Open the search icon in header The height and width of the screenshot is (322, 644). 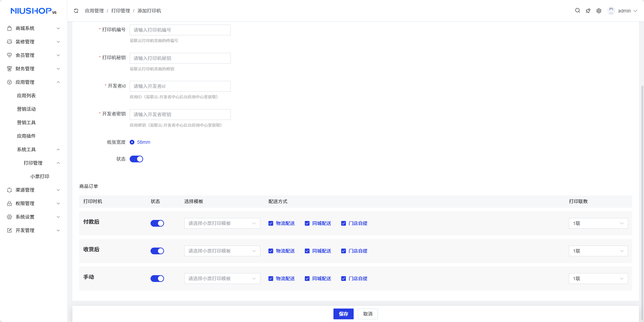tap(577, 10)
